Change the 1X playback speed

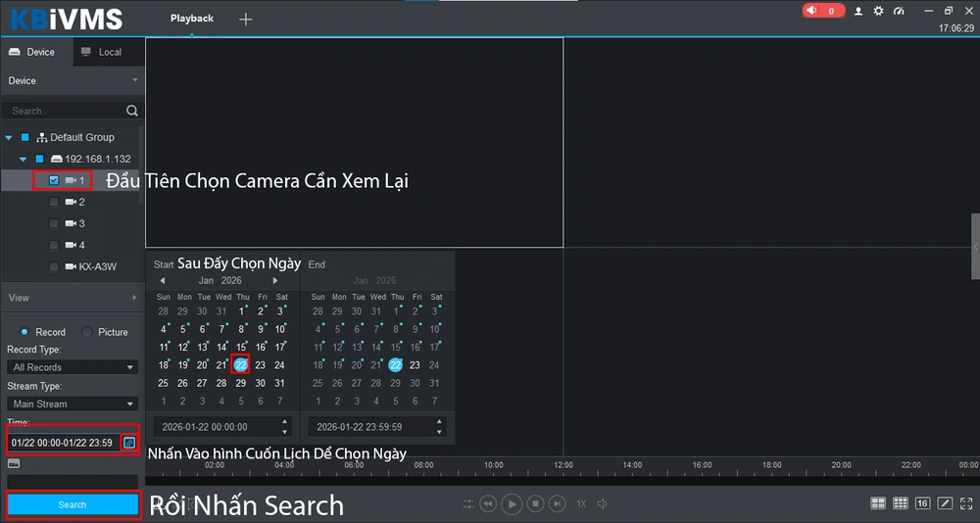[581, 503]
